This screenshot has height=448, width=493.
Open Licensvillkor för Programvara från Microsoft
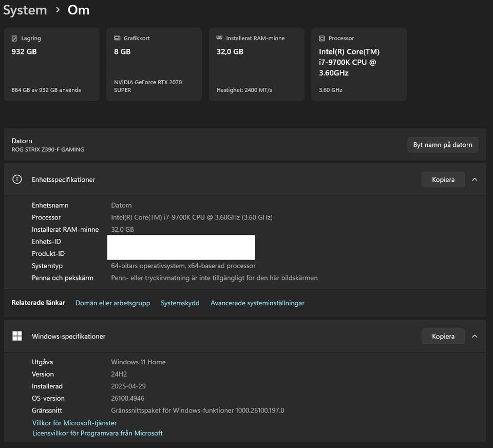pyautogui.click(x=97, y=433)
